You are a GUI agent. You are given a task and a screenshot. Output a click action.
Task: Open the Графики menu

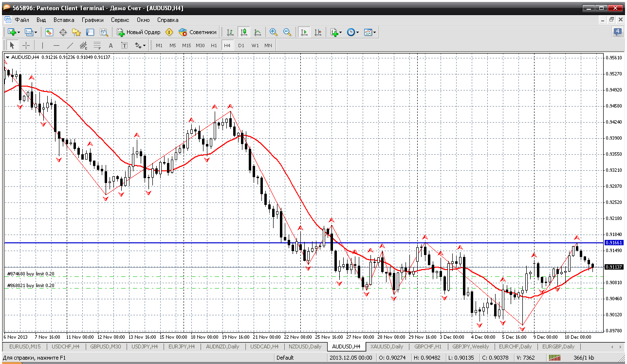92,20
